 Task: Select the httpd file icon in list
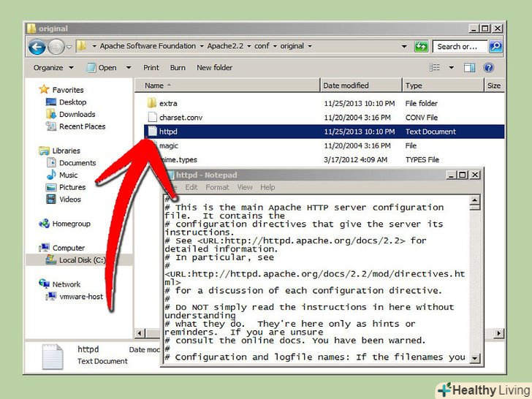click(152, 132)
